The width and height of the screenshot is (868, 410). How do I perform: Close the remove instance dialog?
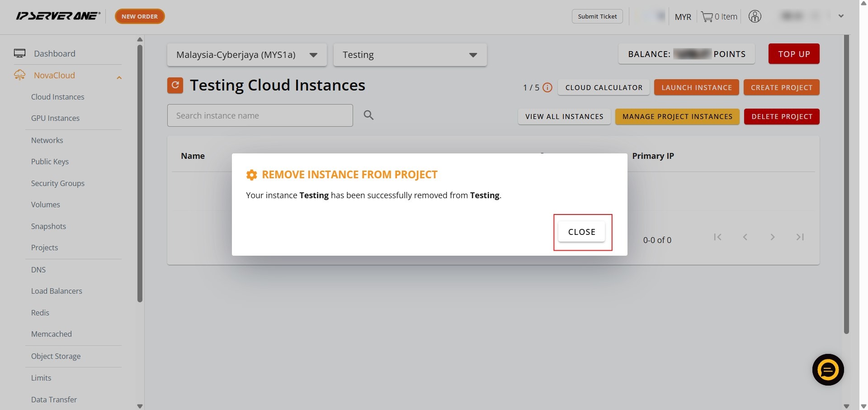tap(581, 232)
